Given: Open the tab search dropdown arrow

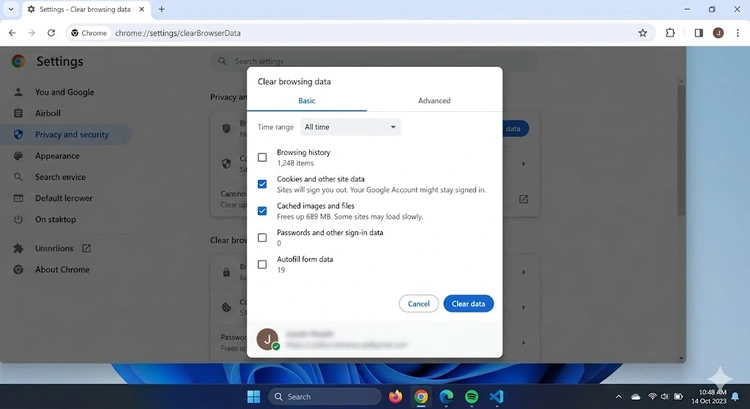Looking at the screenshot, I should pyautogui.click(x=11, y=9).
